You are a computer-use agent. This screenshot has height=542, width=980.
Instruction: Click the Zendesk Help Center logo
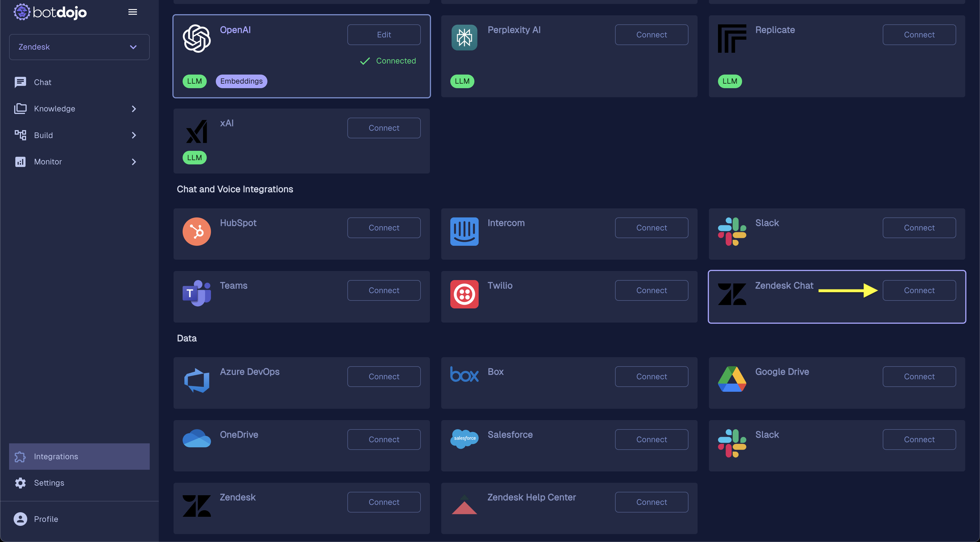[464, 504]
